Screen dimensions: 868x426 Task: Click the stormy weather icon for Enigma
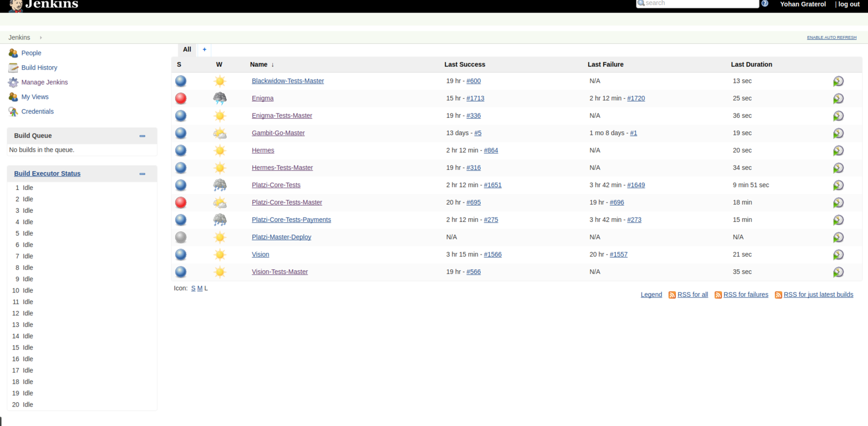[220, 98]
